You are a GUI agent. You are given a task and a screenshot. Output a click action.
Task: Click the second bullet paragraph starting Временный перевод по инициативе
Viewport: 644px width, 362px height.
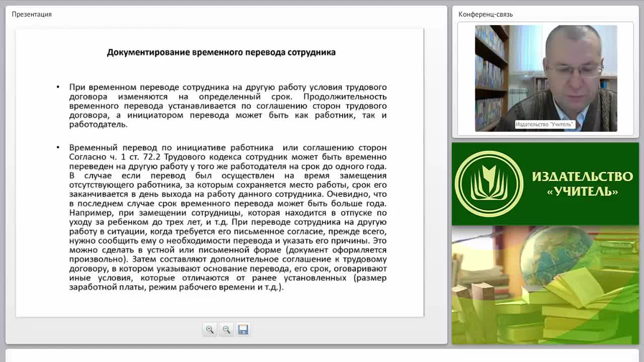(x=228, y=217)
